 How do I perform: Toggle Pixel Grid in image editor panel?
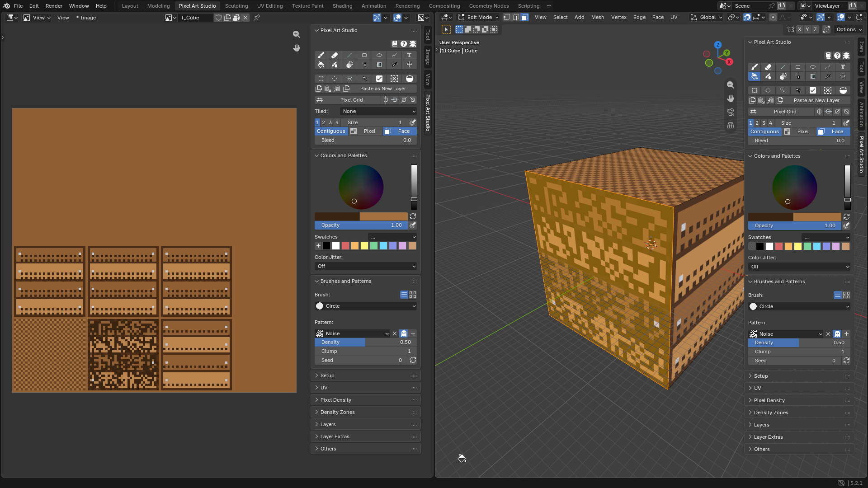(348, 100)
